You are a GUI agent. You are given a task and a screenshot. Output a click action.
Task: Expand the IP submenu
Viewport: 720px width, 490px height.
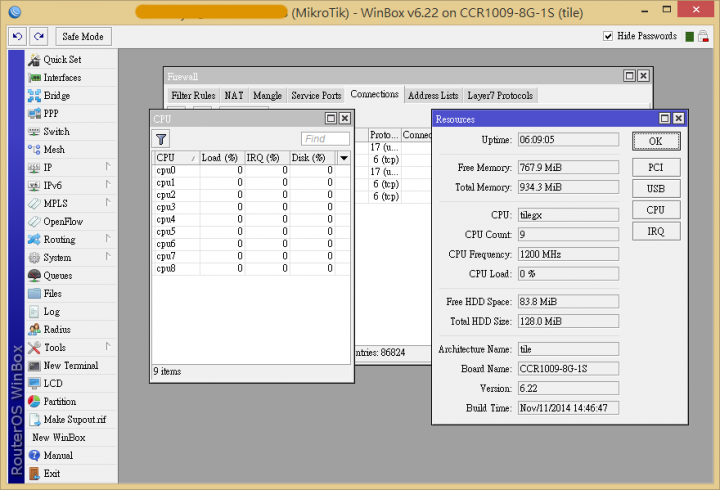coord(108,166)
